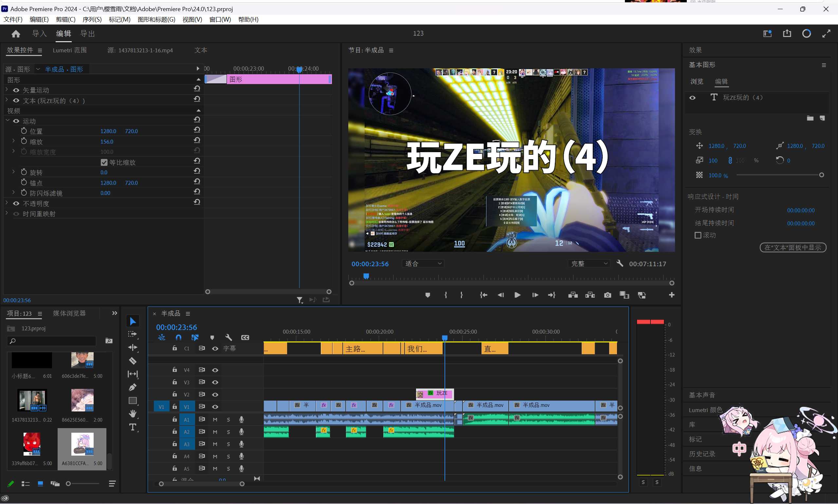Open 导出 export workspace

pos(88,34)
